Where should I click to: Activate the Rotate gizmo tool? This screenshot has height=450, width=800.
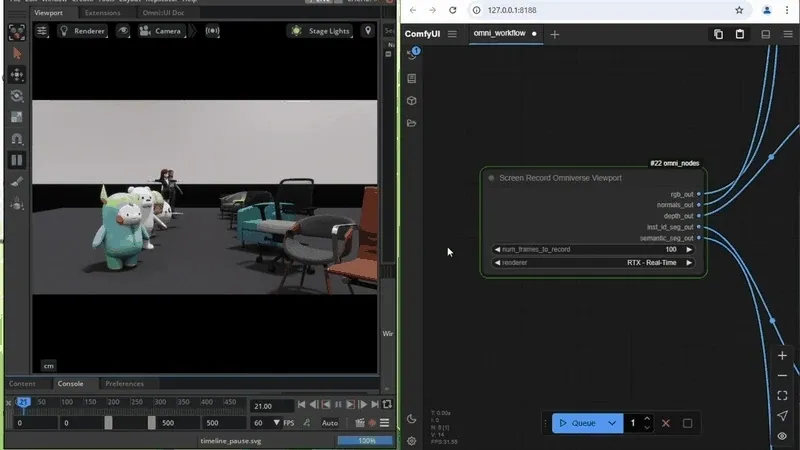17,96
